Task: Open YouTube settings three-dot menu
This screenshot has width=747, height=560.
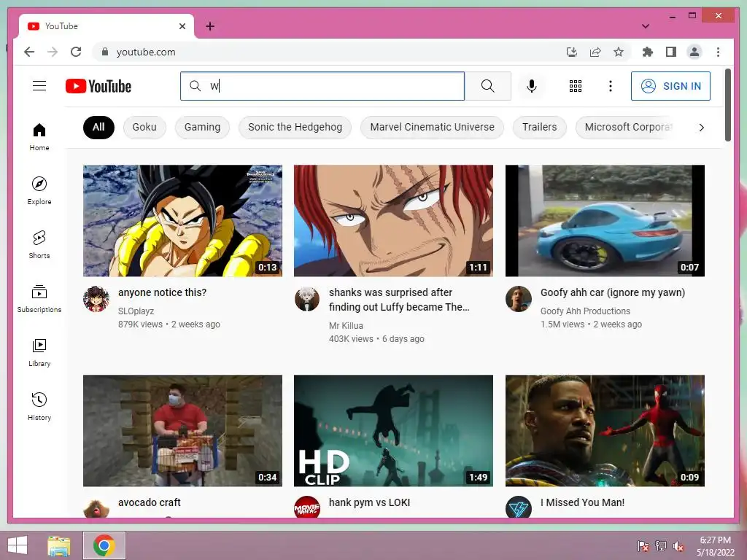Action: [x=611, y=86]
